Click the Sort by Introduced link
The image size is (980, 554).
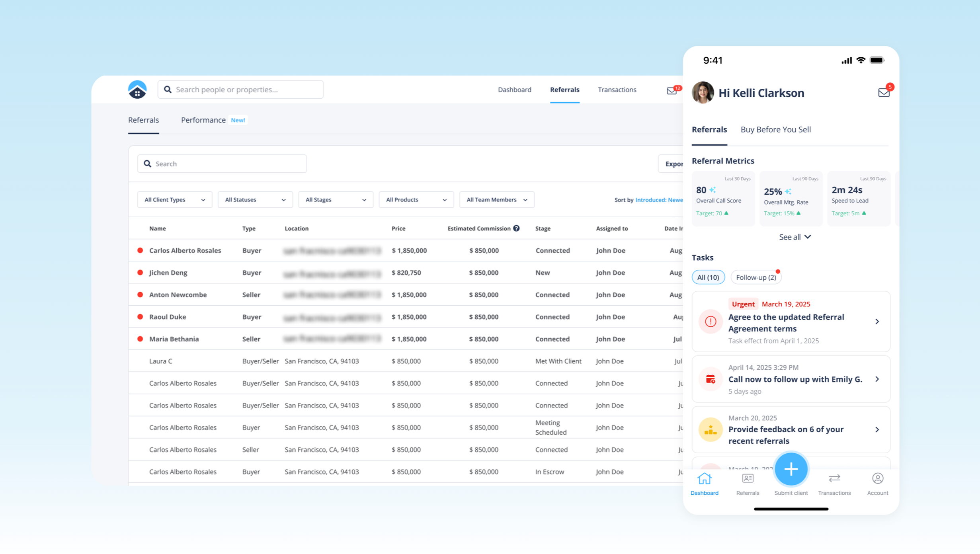pyautogui.click(x=659, y=200)
